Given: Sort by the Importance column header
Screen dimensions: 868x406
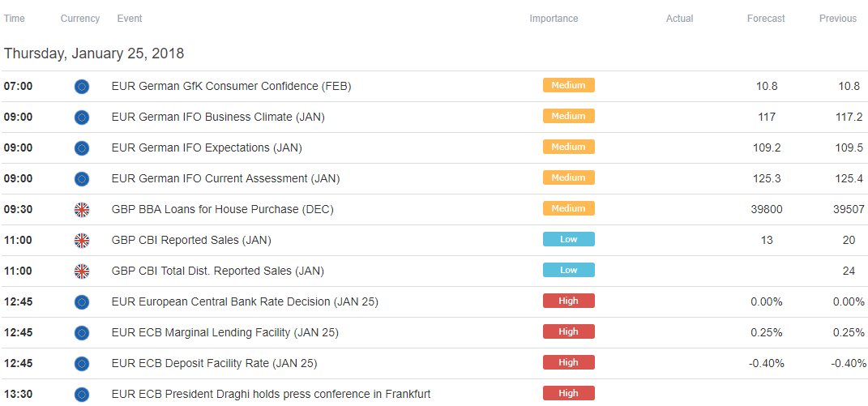Looking at the screenshot, I should click(554, 19).
